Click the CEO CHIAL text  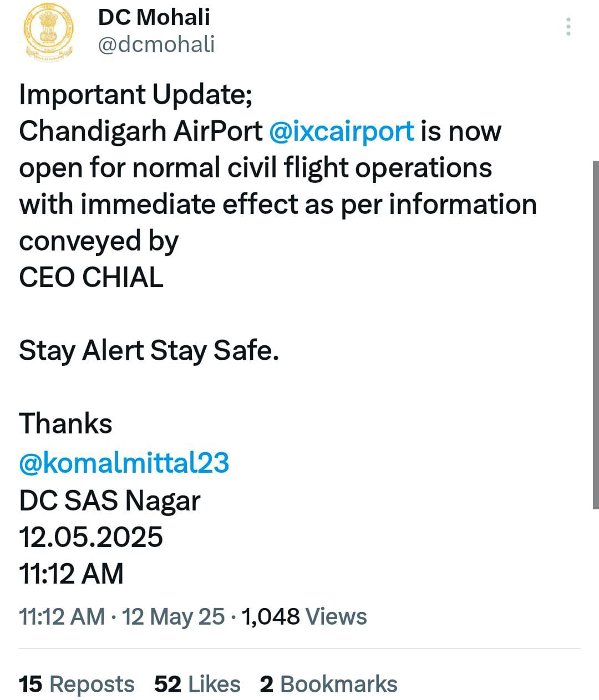tap(92, 277)
